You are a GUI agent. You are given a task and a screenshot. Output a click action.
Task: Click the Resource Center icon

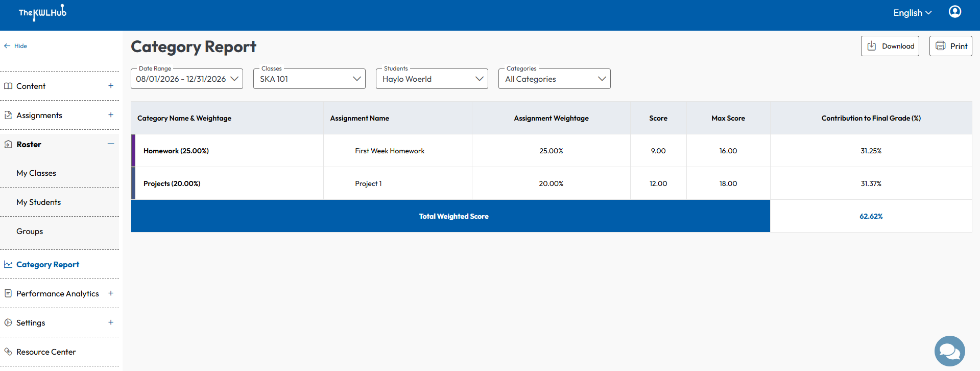click(8, 352)
